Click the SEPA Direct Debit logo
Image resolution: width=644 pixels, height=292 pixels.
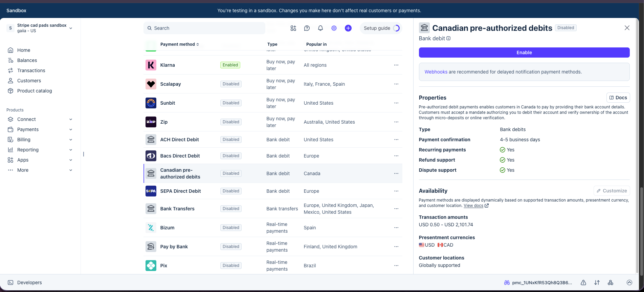click(x=151, y=191)
